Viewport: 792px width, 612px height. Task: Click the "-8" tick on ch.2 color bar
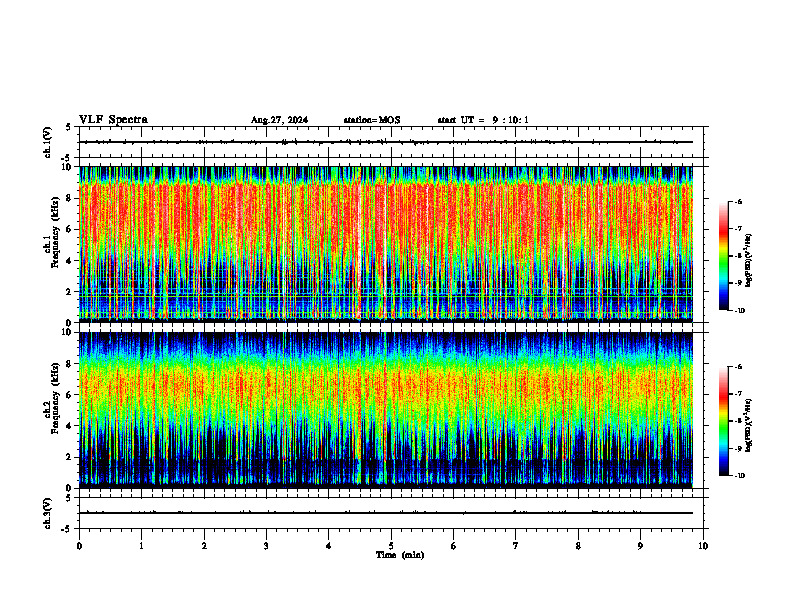[x=738, y=421]
